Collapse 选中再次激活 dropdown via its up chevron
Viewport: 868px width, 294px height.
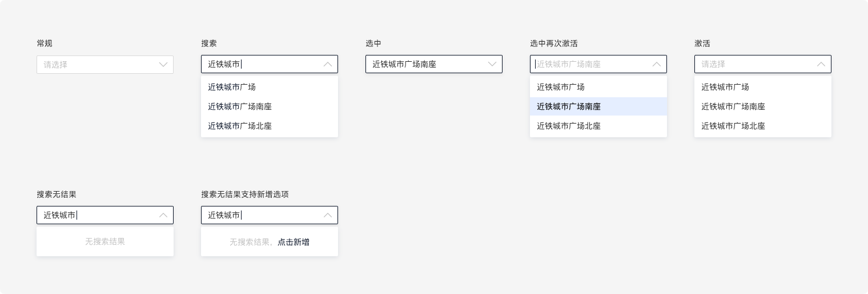(657, 65)
